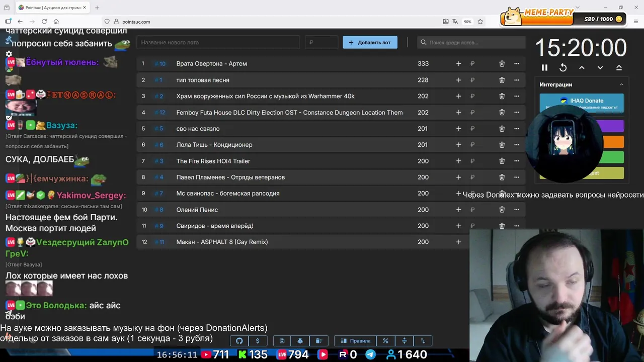Click the dollar sign donation icon
The height and width of the screenshot is (362, 644).
point(258,341)
